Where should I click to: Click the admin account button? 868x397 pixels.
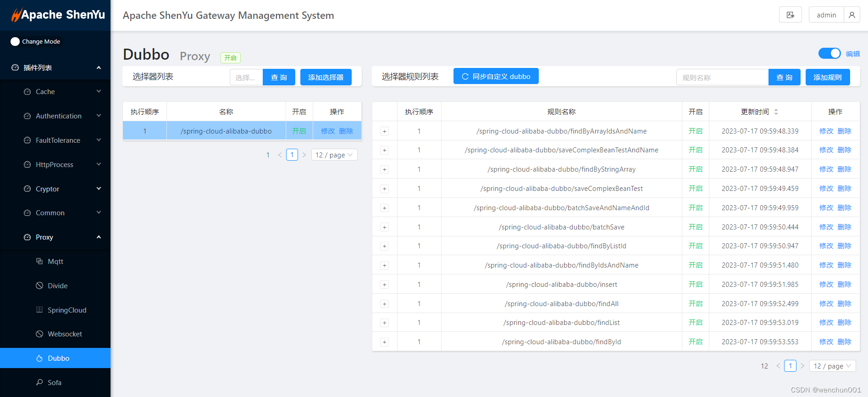(826, 15)
